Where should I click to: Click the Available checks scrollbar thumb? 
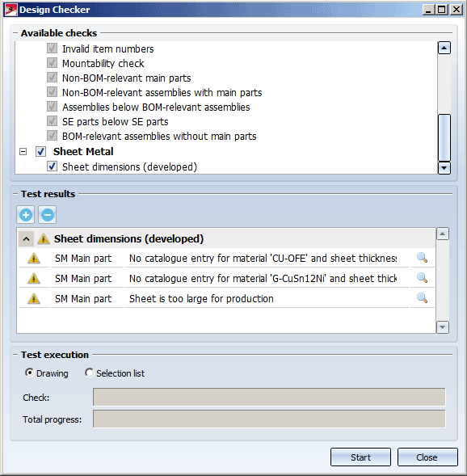pos(444,137)
